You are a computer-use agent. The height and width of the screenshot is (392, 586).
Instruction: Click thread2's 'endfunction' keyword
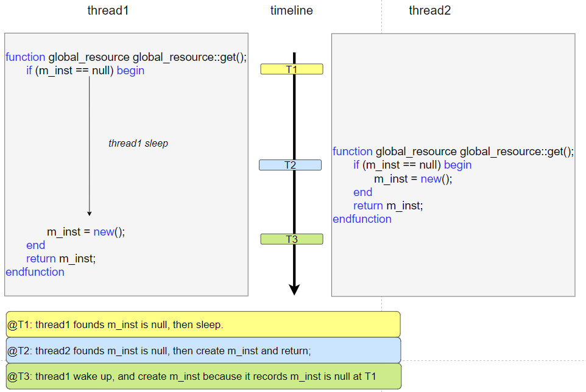362,219
